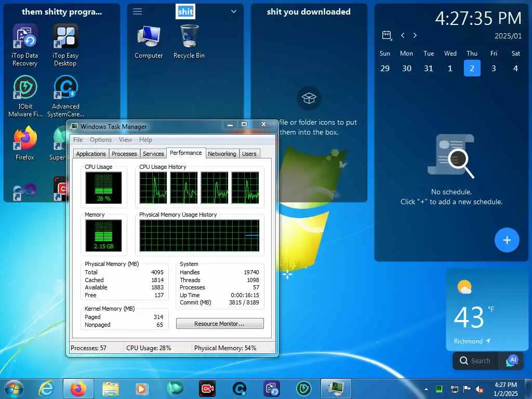The image size is (532, 399).
Task: Click the network tray icon
Action: 454,389
